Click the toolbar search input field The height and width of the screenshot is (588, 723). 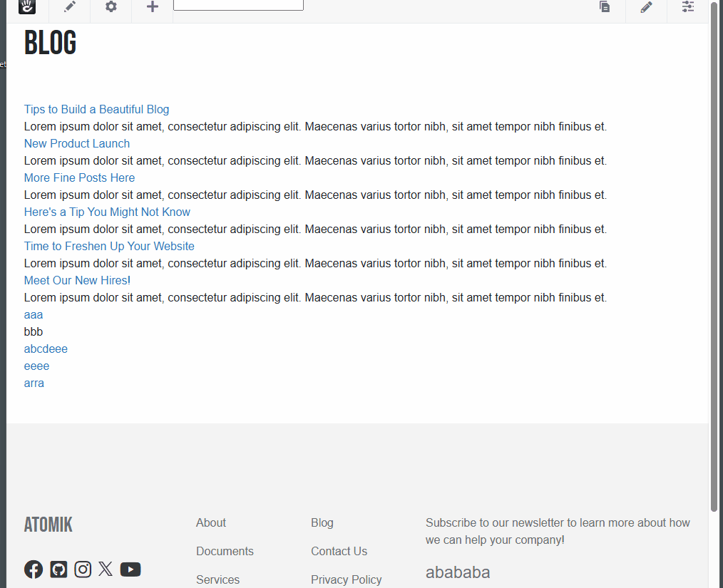coord(238,5)
